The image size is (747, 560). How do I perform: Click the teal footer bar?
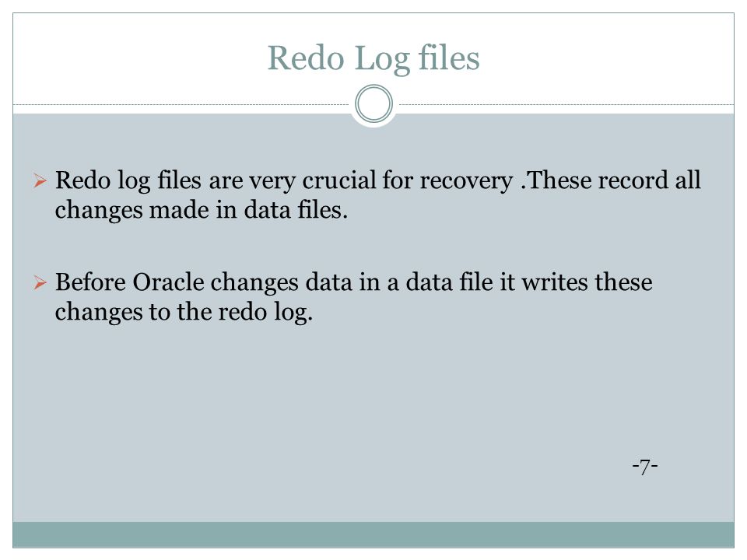[x=373, y=534]
